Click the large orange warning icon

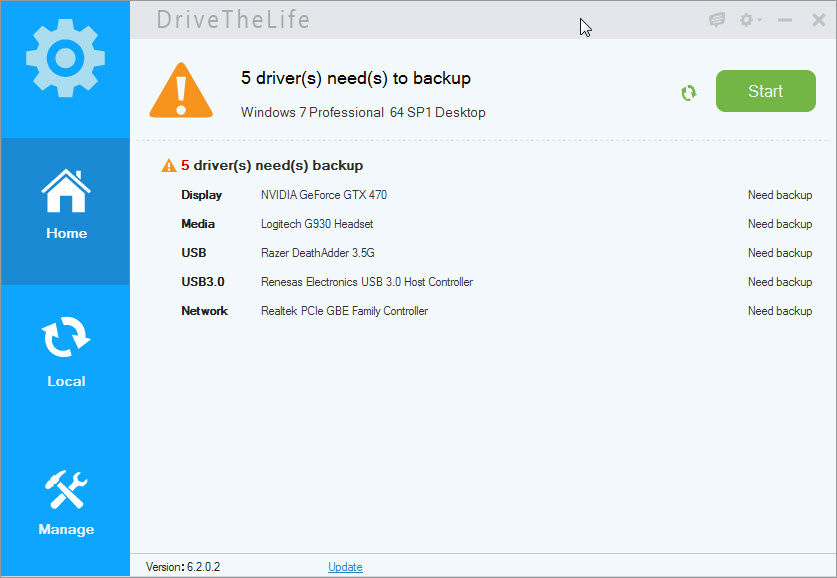pos(181,90)
